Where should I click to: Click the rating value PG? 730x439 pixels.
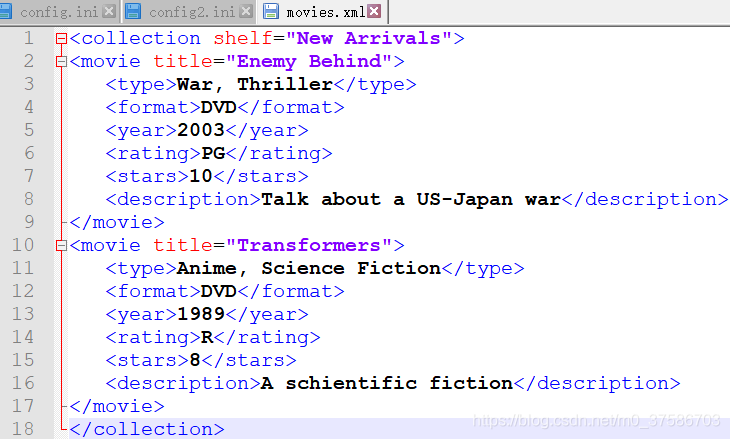pyautogui.click(x=213, y=153)
